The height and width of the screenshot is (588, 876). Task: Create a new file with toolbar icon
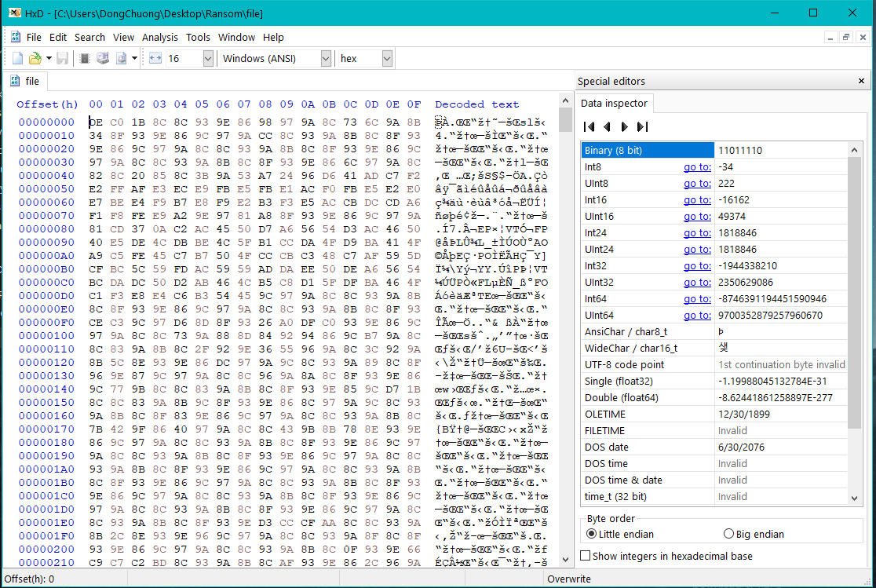[x=17, y=58]
